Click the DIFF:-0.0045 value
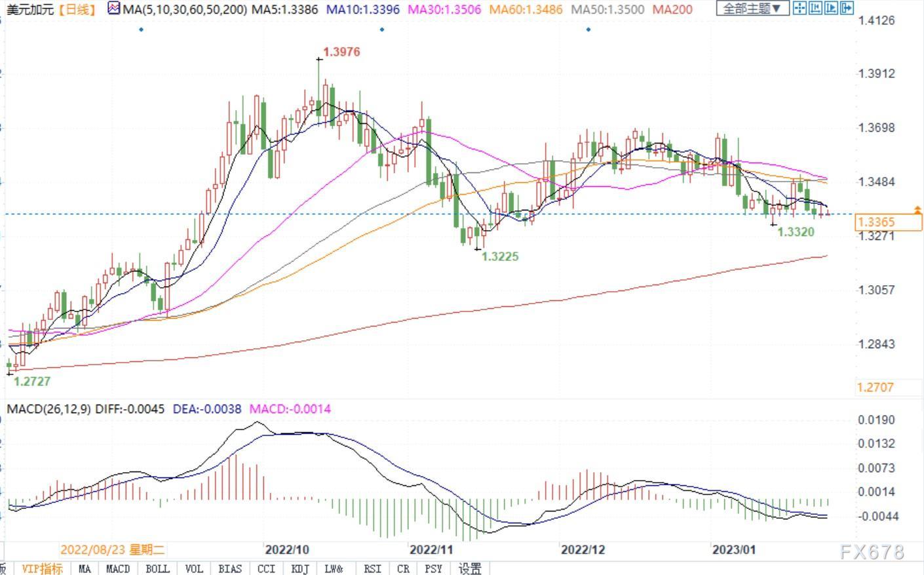 tap(130, 408)
